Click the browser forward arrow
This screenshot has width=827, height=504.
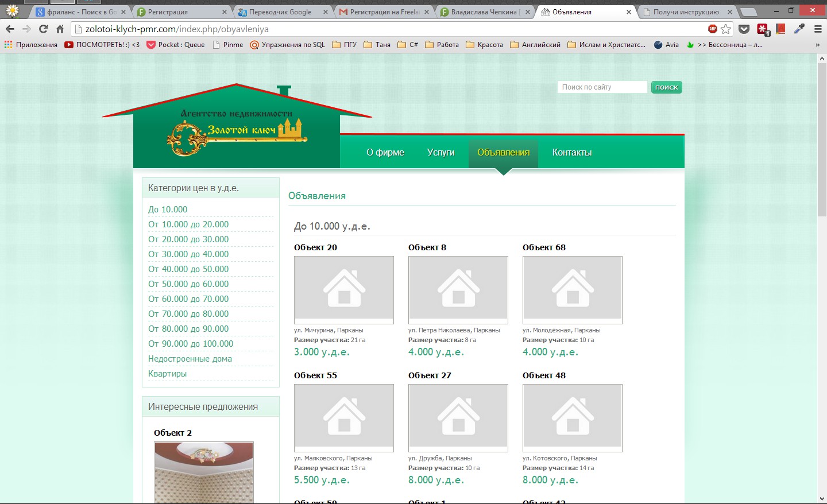[x=26, y=29]
